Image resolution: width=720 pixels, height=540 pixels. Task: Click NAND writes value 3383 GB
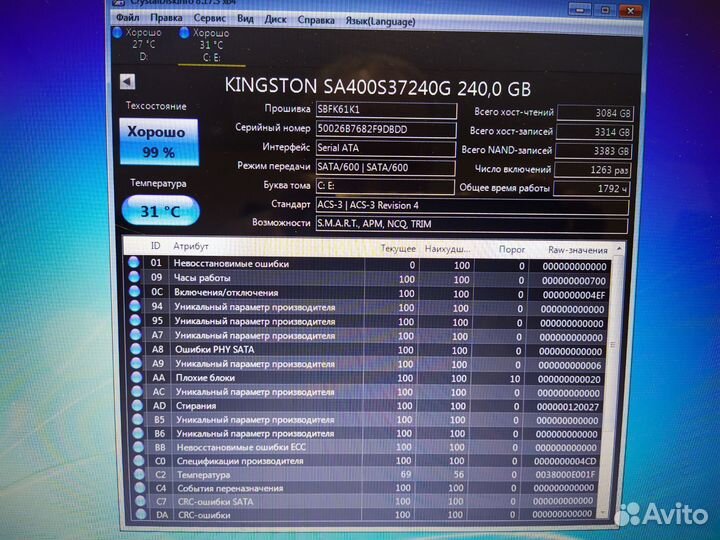[x=593, y=151]
